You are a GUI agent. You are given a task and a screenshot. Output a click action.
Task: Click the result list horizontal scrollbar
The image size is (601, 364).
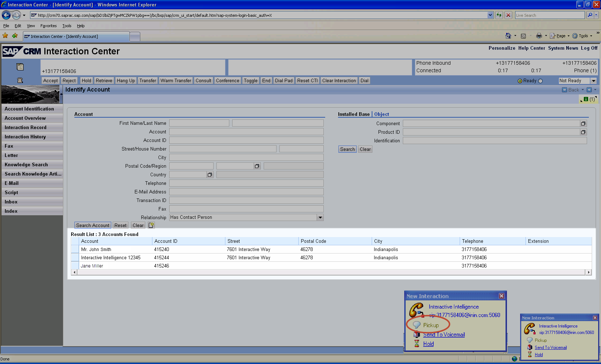(x=331, y=272)
